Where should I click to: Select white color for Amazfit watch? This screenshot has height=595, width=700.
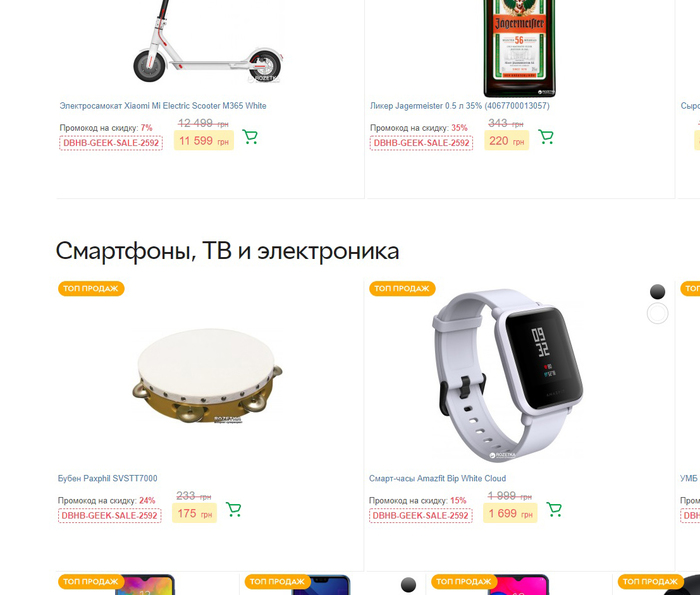658,313
